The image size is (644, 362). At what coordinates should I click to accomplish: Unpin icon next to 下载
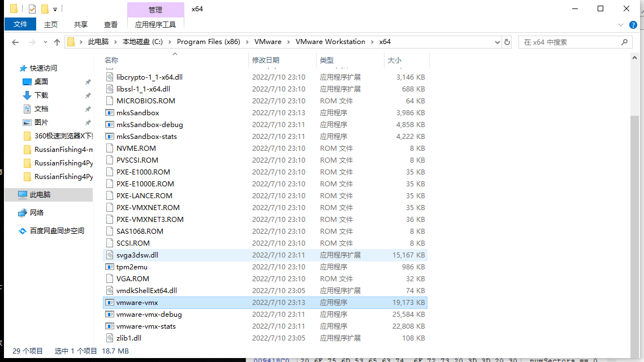point(88,95)
